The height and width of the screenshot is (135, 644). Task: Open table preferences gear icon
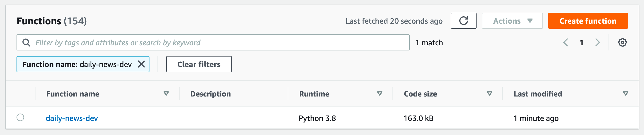[622, 43]
